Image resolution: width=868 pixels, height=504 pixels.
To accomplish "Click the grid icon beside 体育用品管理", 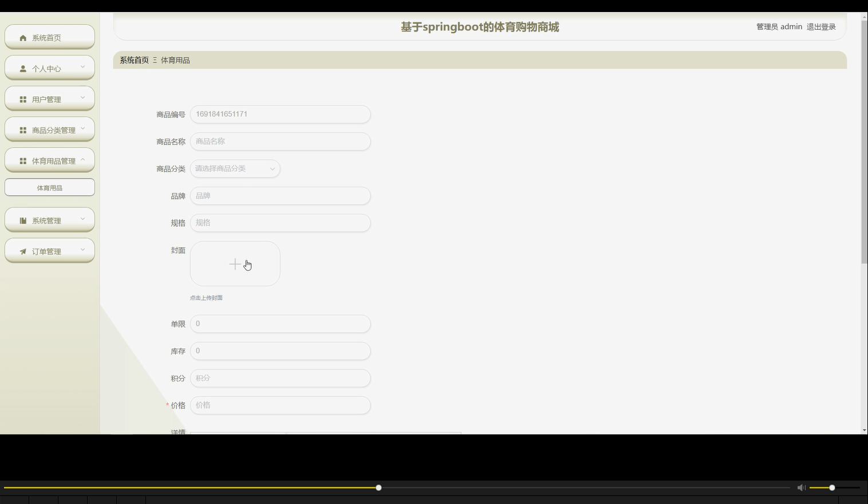I will point(23,162).
